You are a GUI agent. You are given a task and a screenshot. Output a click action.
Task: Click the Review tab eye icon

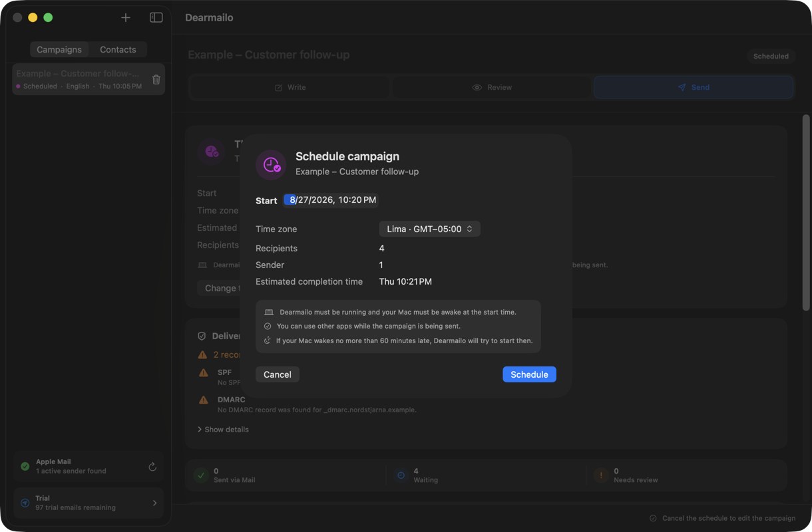[x=477, y=88]
